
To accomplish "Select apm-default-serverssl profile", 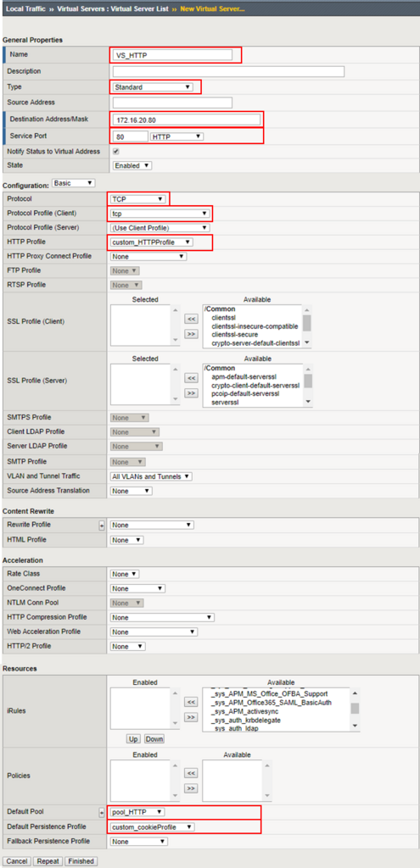I will (x=244, y=376).
